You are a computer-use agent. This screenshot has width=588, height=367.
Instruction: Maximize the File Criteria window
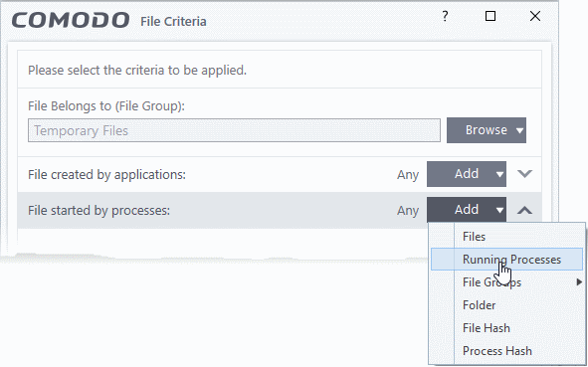tap(490, 16)
